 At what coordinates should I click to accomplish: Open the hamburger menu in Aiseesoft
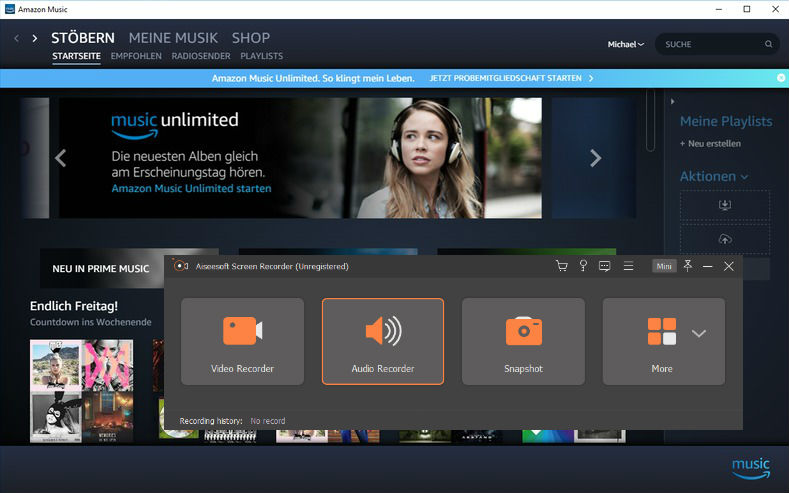tap(628, 266)
